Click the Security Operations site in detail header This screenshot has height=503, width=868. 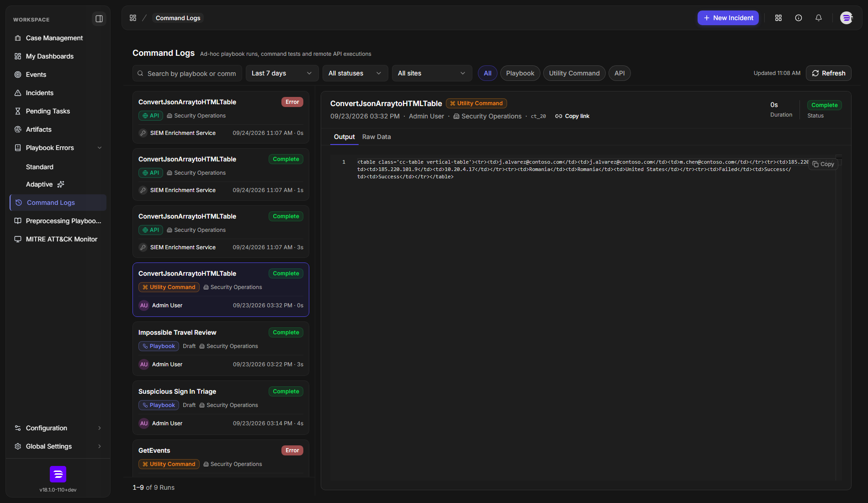tap(487, 116)
